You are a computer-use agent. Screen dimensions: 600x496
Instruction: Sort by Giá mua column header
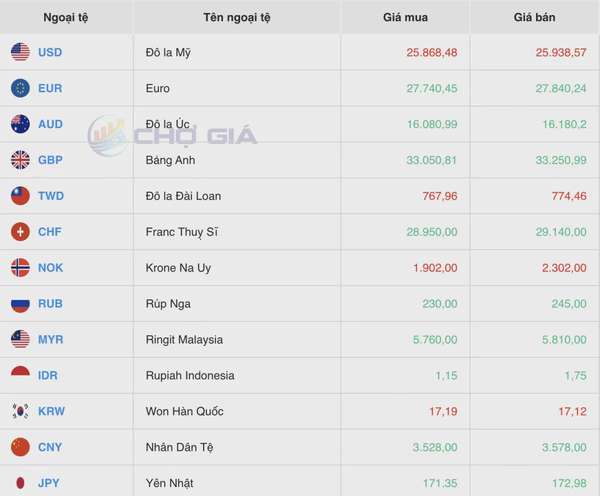coord(405,17)
